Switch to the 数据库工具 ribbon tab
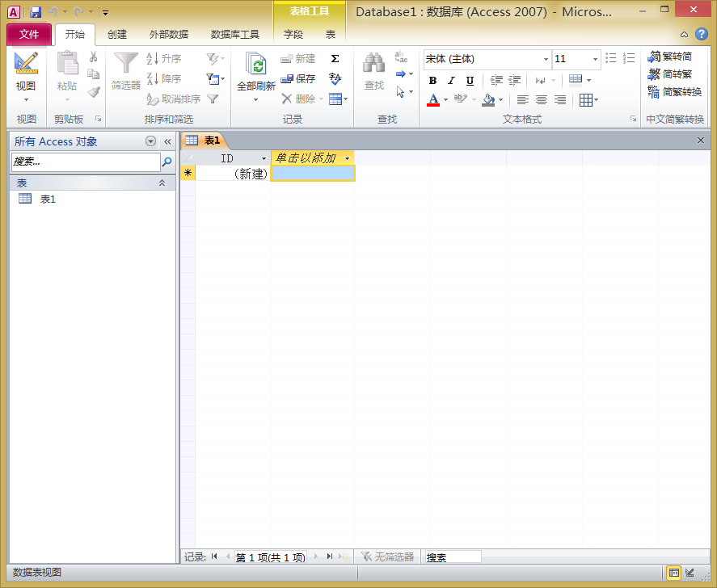The height and width of the screenshot is (588, 717). click(x=235, y=34)
